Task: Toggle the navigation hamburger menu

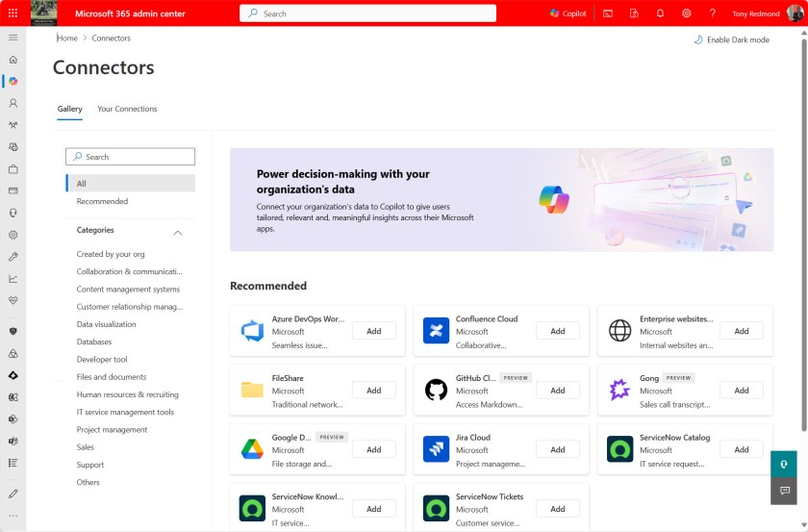Action: coord(13,38)
